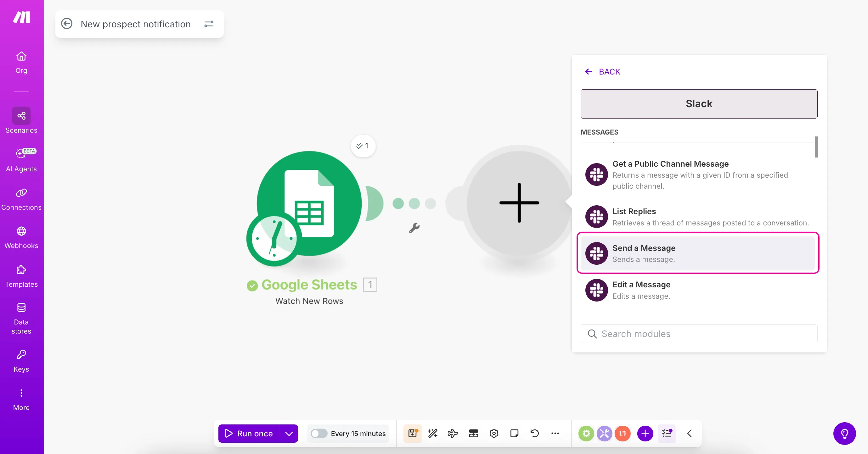Click the Slack app header in the module panel
868x454 pixels.
coord(699,104)
